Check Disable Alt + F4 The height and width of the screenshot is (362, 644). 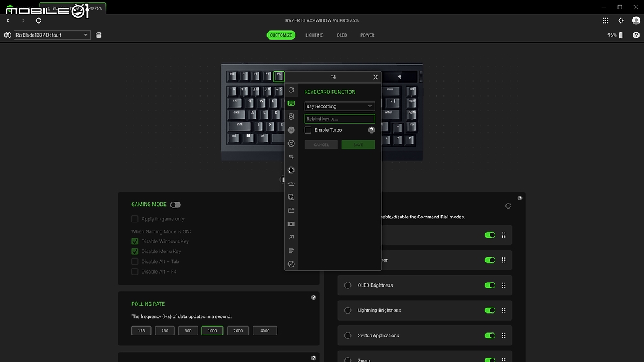pos(135,271)
